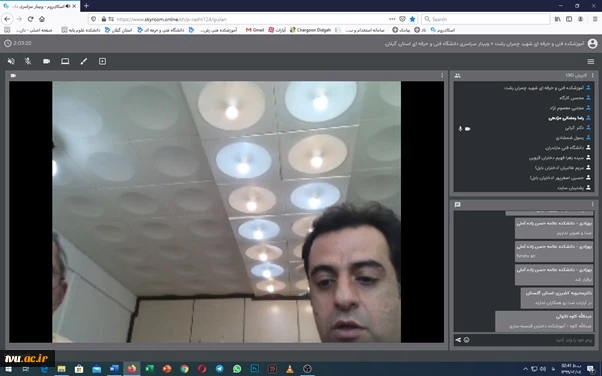Open Telegram from the Windows taskbar
The height and width of the screenshot is (376, 602).
(219, 369)
